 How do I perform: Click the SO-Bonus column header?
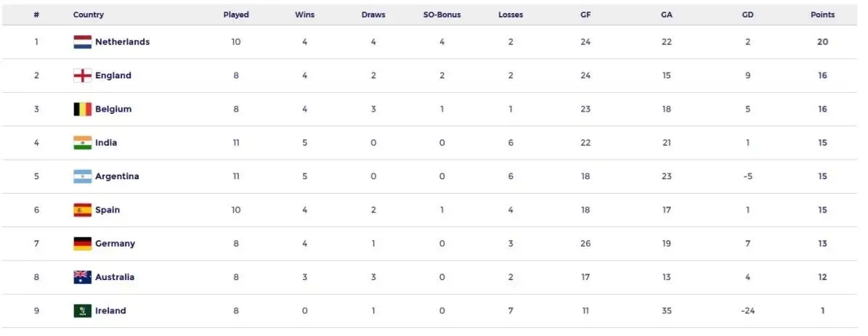coord(442,15)
